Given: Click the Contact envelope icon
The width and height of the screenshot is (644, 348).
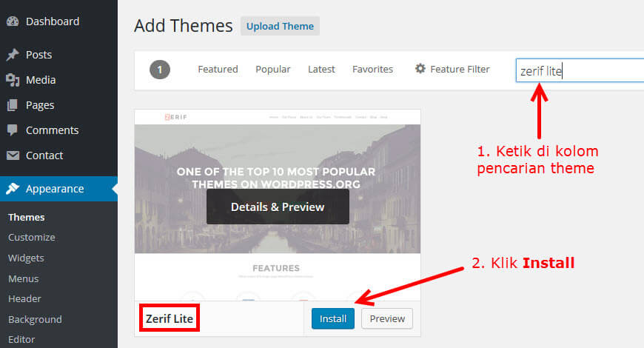Looking at the screenshot, I should click(x=13, y=155).
